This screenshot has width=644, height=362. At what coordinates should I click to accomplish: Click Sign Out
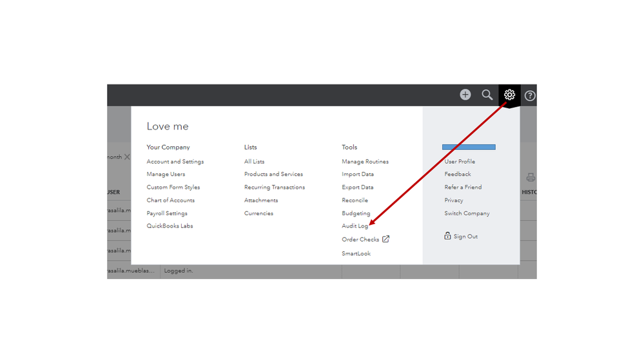(x=465, y=236)
